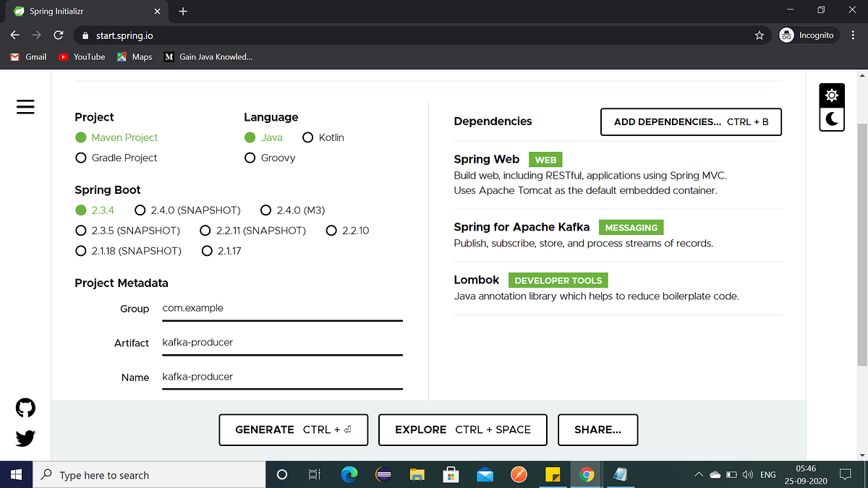
Task: Open Postman from taskbar
Action: 519,475
